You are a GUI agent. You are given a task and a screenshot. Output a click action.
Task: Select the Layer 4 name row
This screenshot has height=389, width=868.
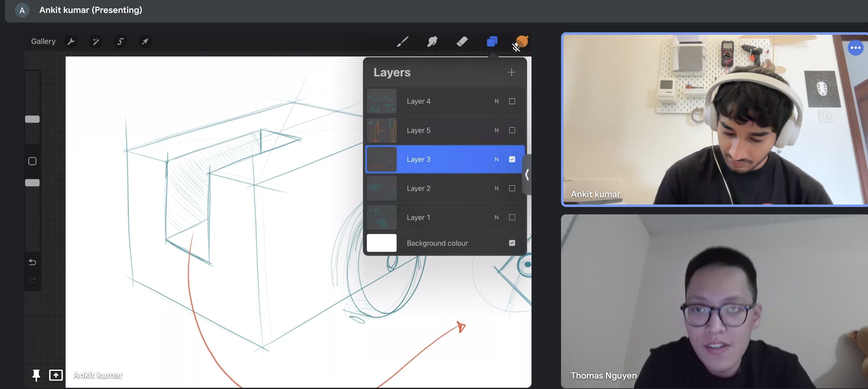(x=445, y=101)
